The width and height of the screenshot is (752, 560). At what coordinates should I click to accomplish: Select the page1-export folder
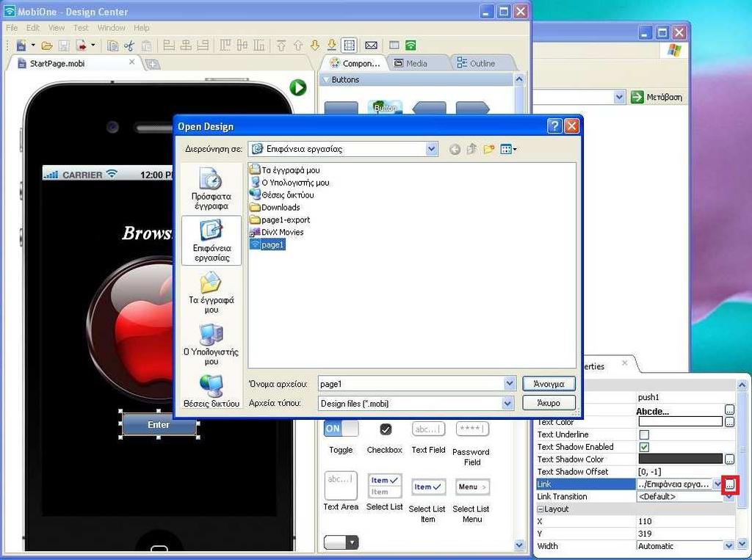(x=280, y=220)
